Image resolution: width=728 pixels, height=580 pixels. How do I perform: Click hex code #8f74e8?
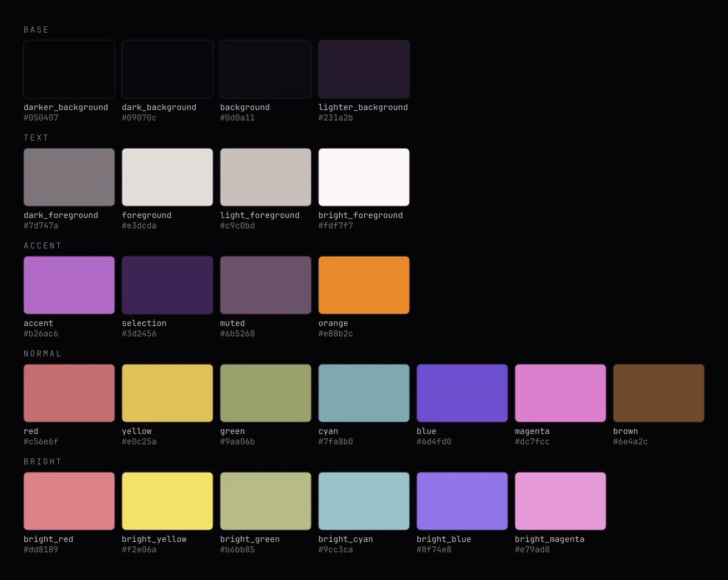(434, 550)
